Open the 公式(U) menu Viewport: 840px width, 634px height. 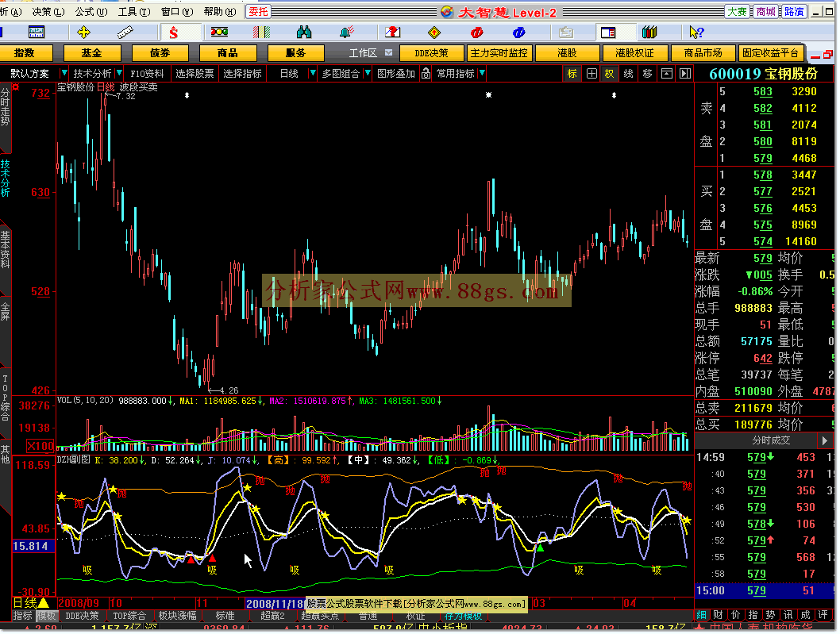pos(91,12)
